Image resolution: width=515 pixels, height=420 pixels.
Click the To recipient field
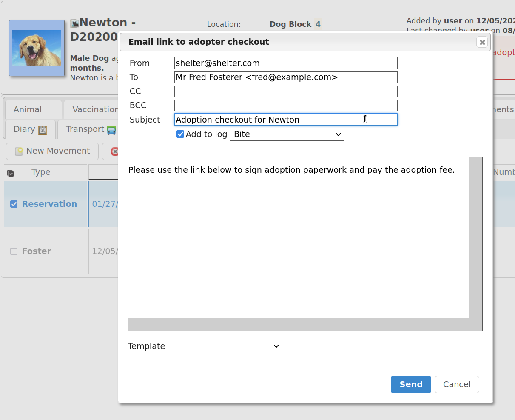pos(286,77)
